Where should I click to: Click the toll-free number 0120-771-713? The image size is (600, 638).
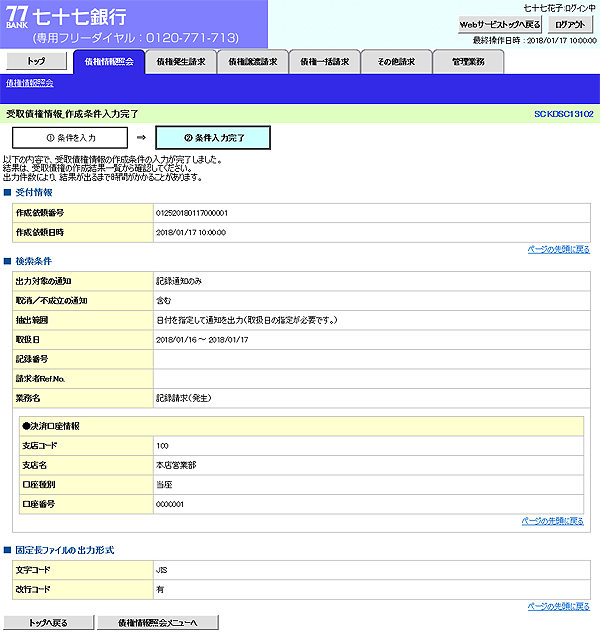pyautogui.click(x=192, y=38)
